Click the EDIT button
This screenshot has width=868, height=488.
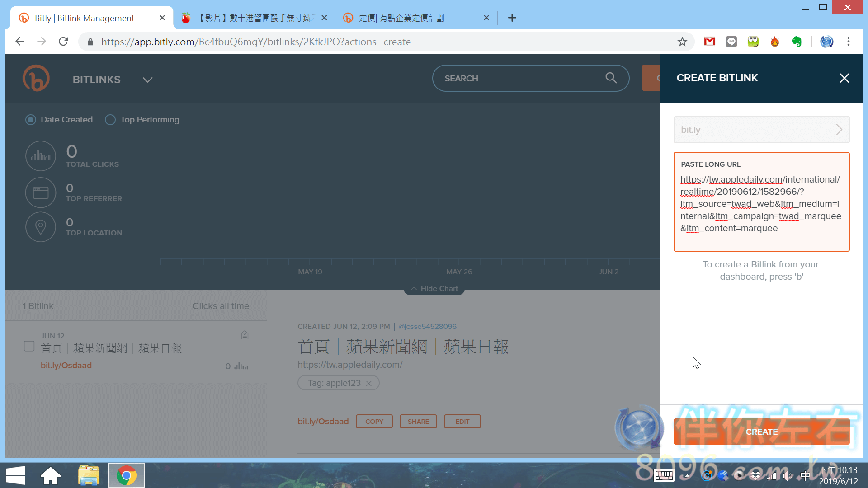coord(462,422)
